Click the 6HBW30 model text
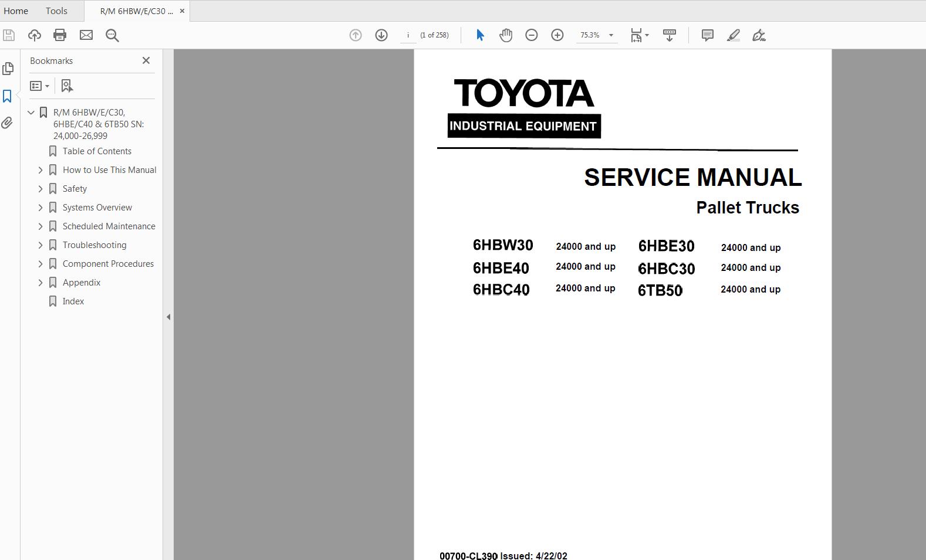Image resolution: width=926 pixels, height=560 pixels. pyautogui.click(x=503, y=245)
